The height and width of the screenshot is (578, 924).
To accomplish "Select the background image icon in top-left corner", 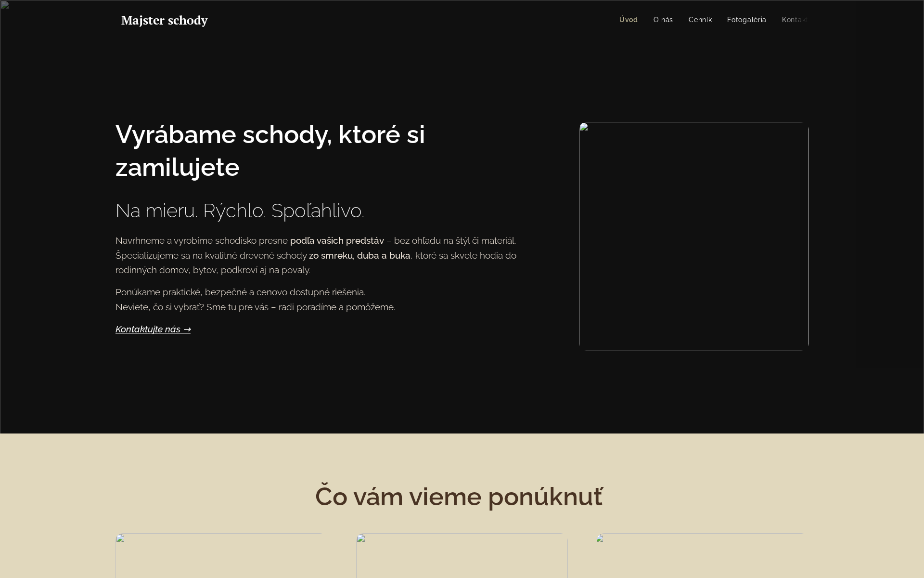I will (4, 5).
